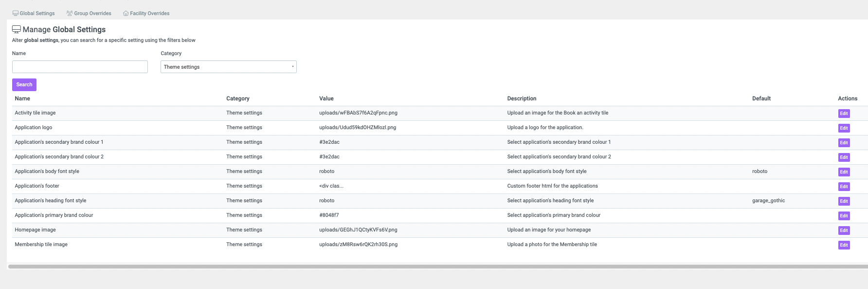Screen dimensions: 868x289
Task: Edit the Application logo setting
Action: (844, 128)
